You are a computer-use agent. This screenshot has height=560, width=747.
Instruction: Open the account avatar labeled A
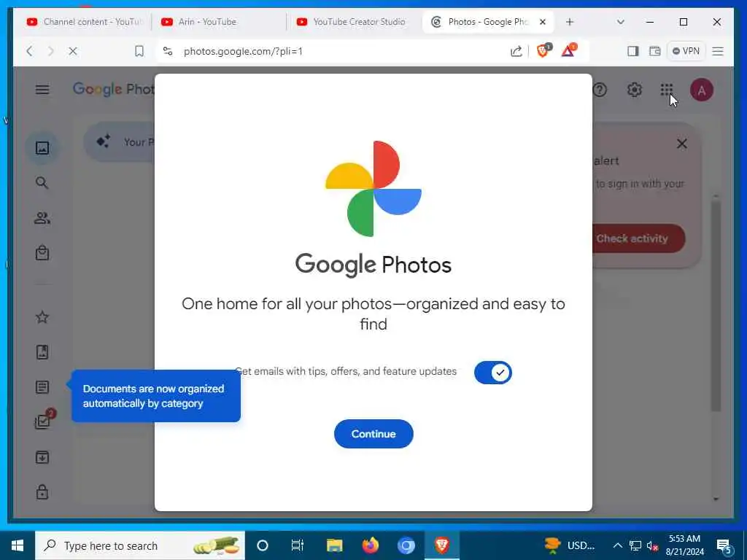(702, 90)
